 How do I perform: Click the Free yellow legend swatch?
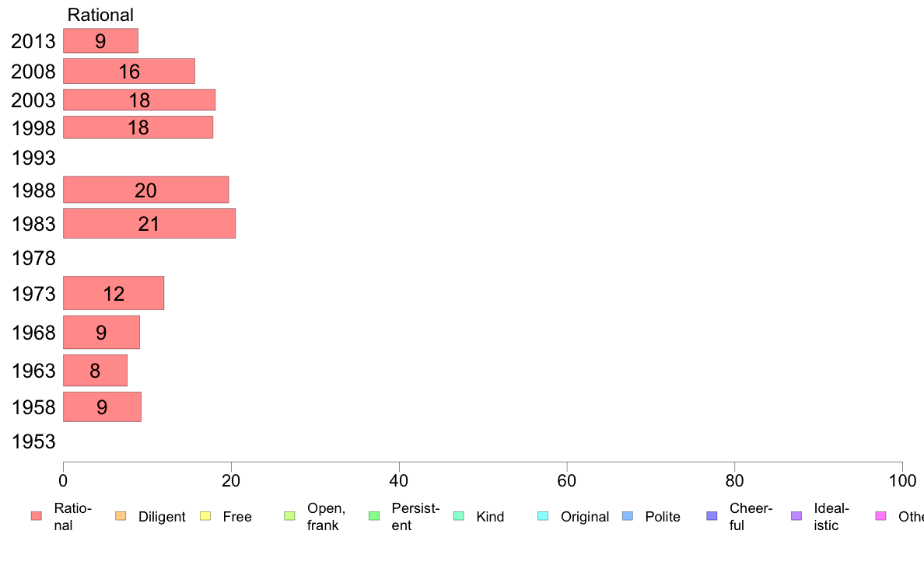pos(205,516)
